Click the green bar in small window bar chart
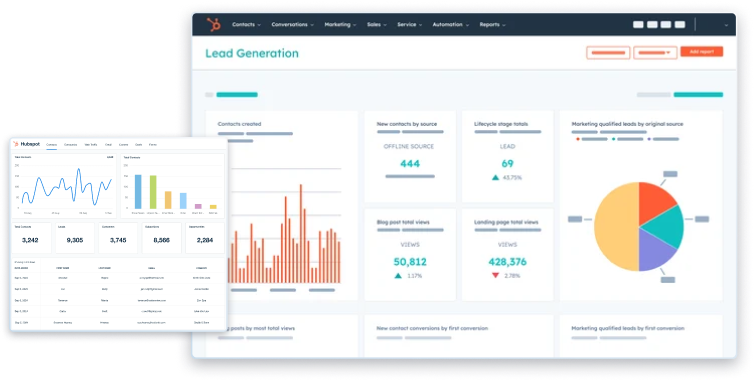This screenshot has height=381, width=754. tap(153, 192)
